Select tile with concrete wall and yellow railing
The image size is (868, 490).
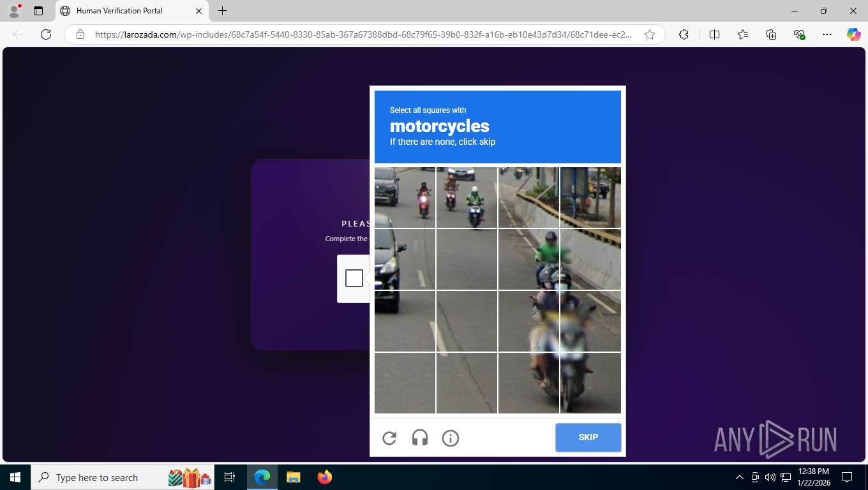pos(590,259)
